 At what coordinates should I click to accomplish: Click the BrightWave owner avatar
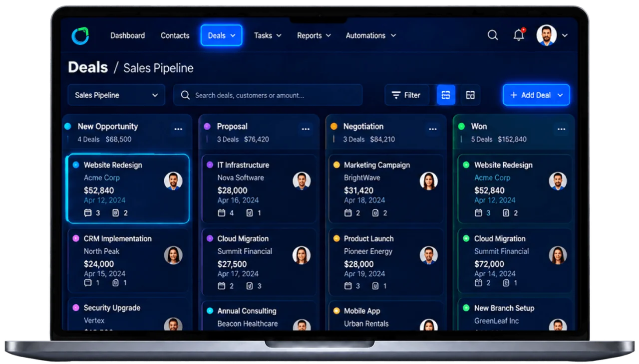tap(429, 181)
